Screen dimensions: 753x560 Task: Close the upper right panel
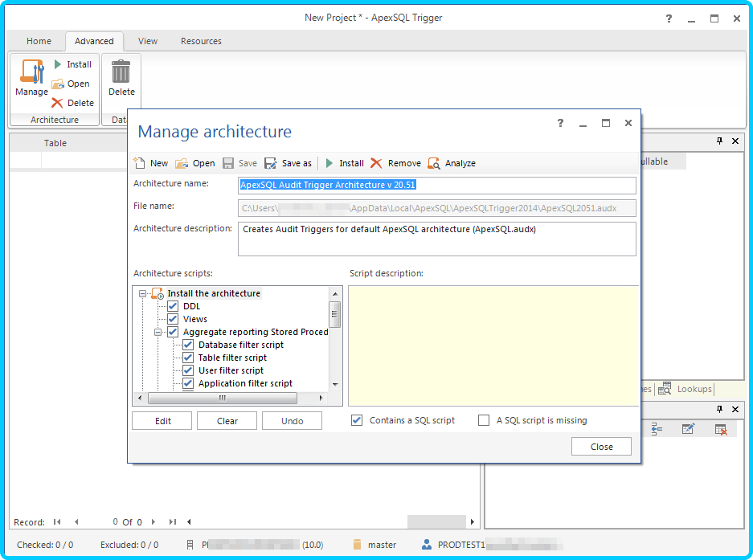(x=735, y=141)
